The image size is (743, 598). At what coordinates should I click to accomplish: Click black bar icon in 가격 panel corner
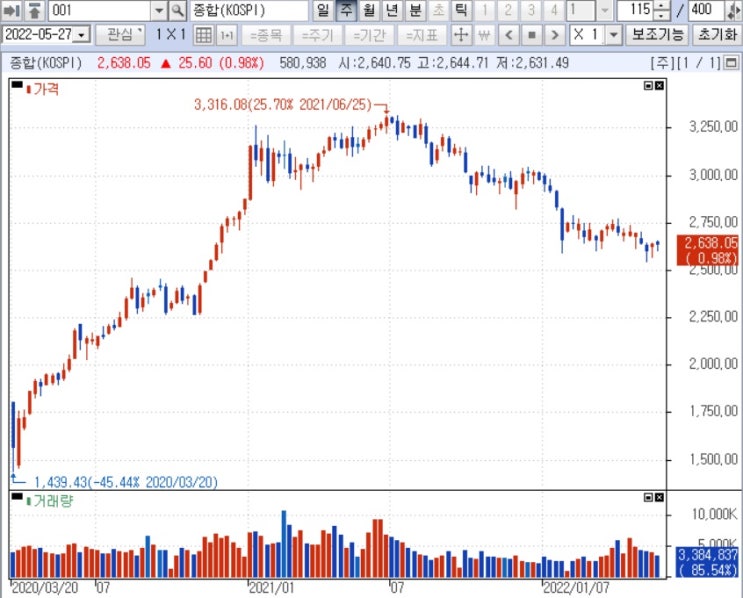click(x=17, y=85)
